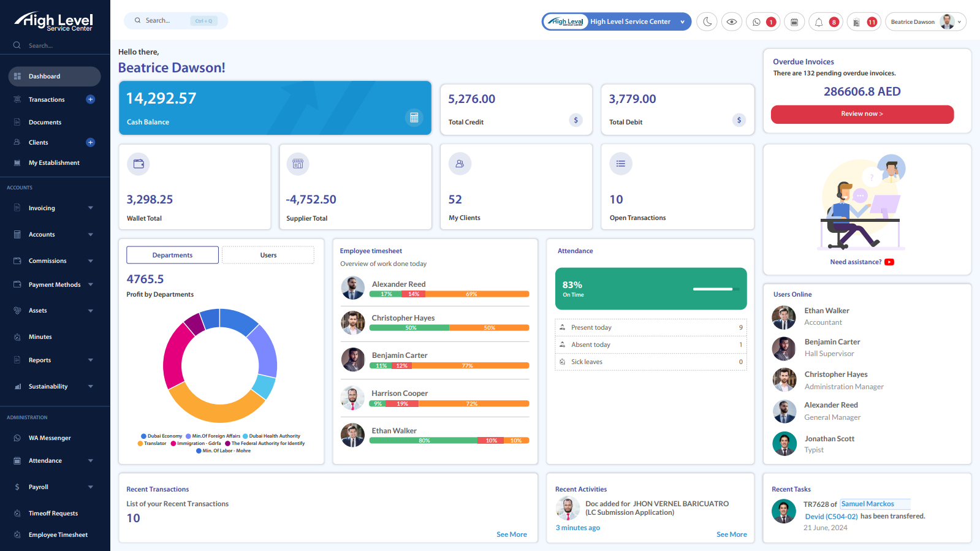This screenshot has width=980, height=551.
Task: Switch to Users tab
Action: (268, 255)
